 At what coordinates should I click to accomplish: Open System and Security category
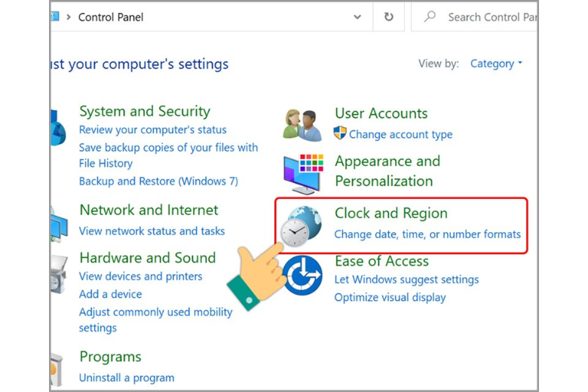click(145, 112)
